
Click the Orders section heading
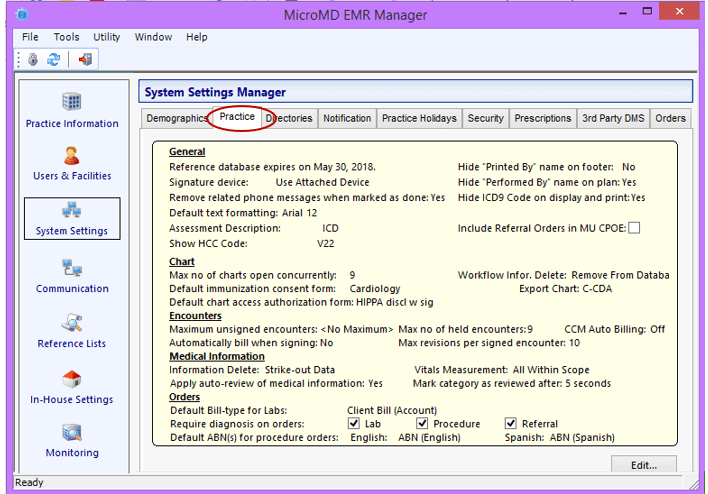(184, 397)
